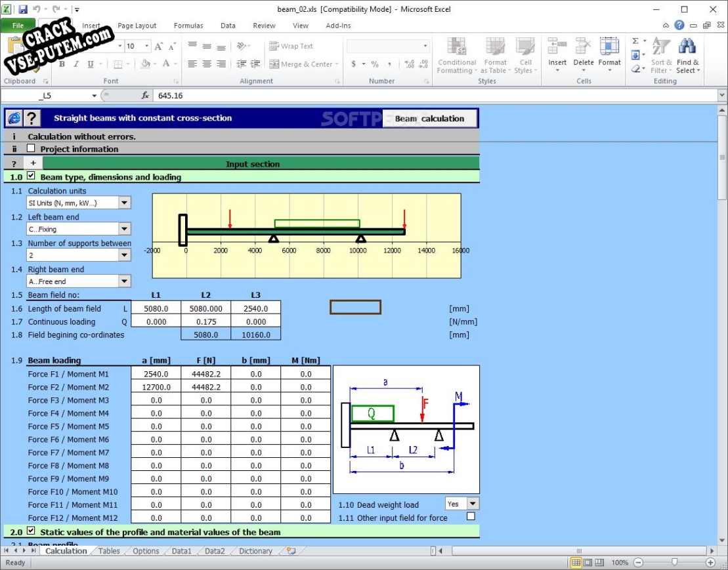The height and width of the screenshot is (570, 728).
Task: Open Number of supports between dropdown
Action: pos(125,255)
